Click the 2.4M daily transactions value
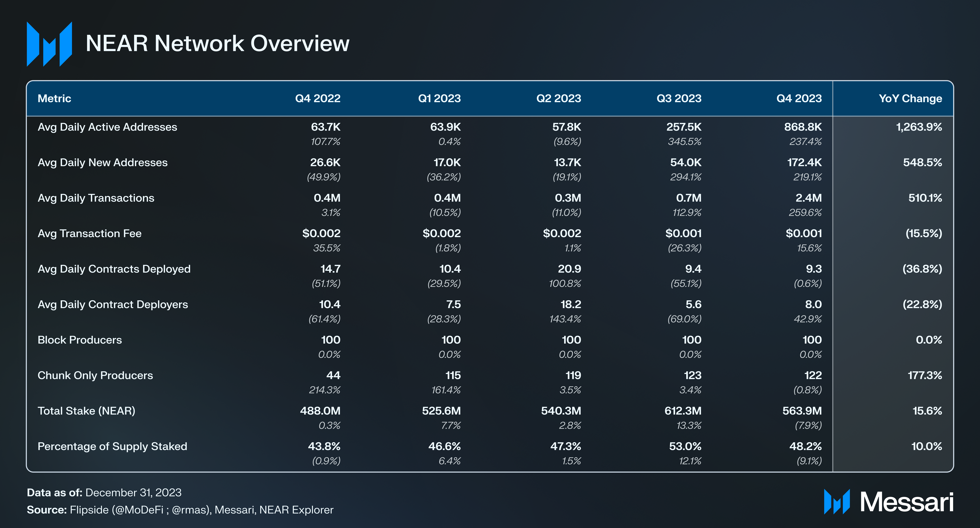The height and width of the screenshot is (528, 980). coord(808,198)
